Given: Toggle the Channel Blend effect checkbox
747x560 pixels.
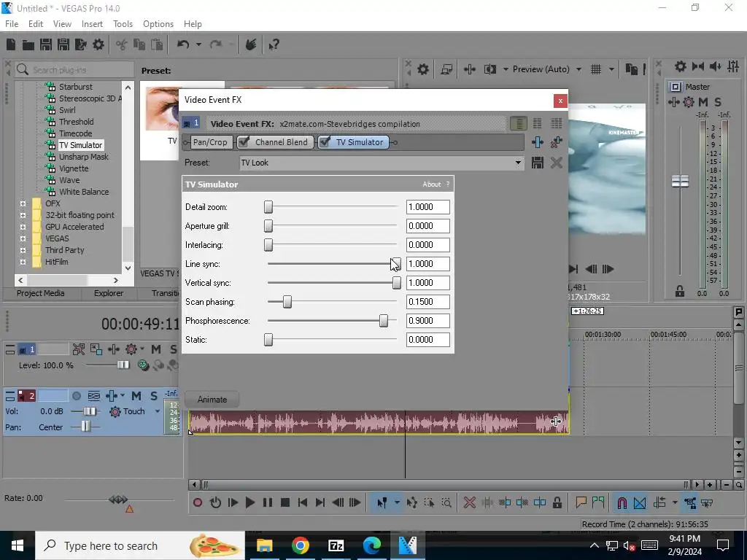Looking at the screenshot, I should tap(244, 142).
